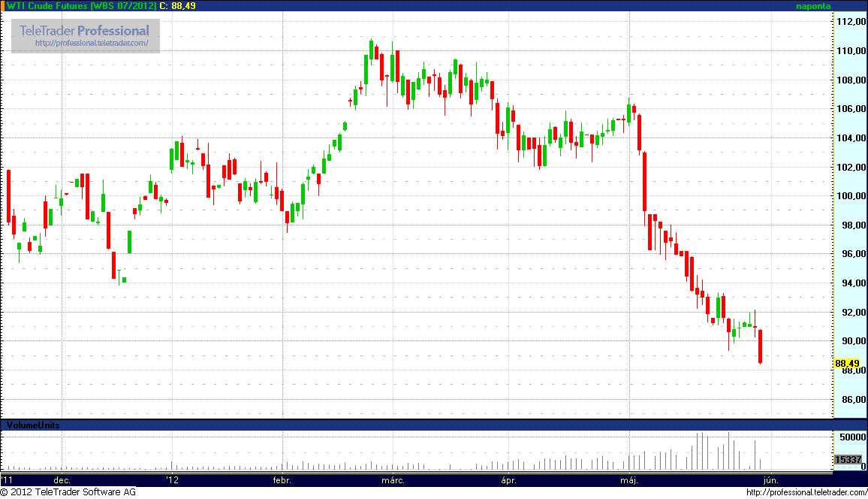
Task: Click the 2012 TeleTrader Software AG copyright text
Action: click(x=68, y=492)
